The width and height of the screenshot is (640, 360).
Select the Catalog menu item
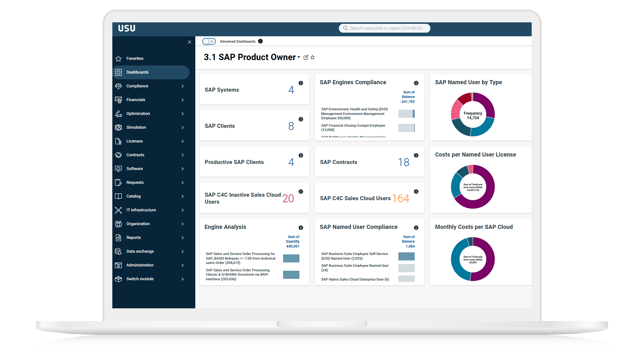point(151,196)
